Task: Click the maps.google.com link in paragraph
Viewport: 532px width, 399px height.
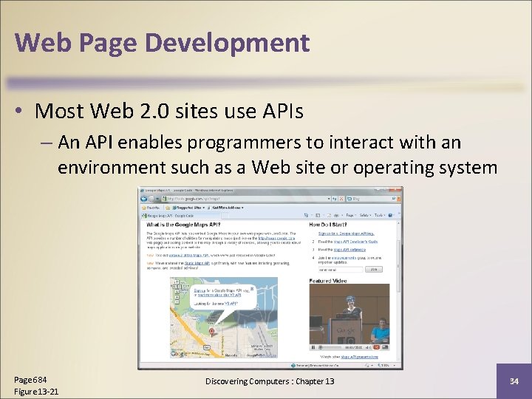Action: point(276,238)
